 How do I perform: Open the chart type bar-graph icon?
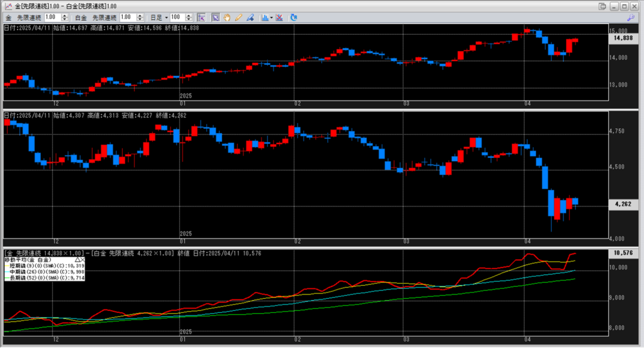pyautogui.click(x=265, y=17)
